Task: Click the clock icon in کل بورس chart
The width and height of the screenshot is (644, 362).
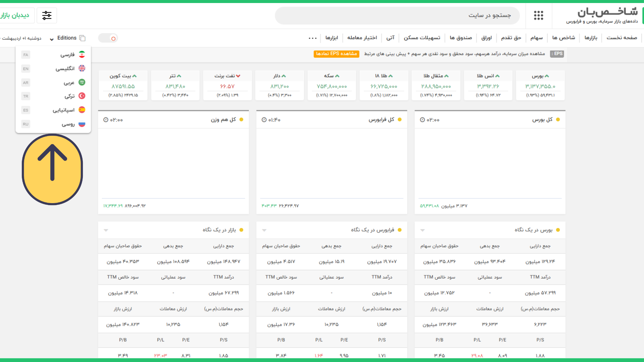Action: (422, 120)
